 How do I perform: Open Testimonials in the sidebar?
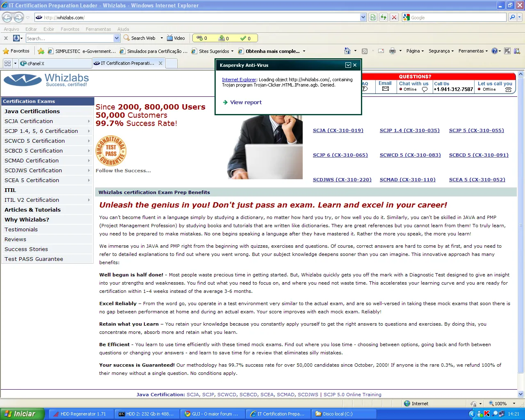click(21, 229)
